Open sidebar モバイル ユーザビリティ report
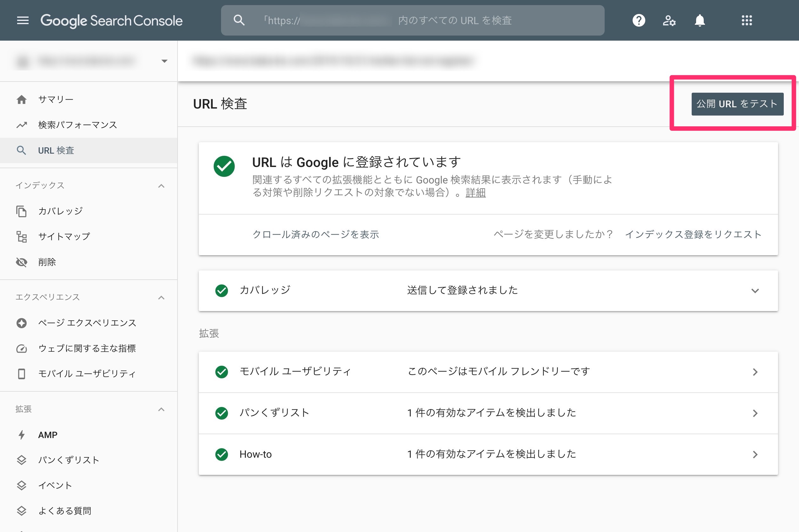Screen dimensions: 799x532 [x=89, y=374]
